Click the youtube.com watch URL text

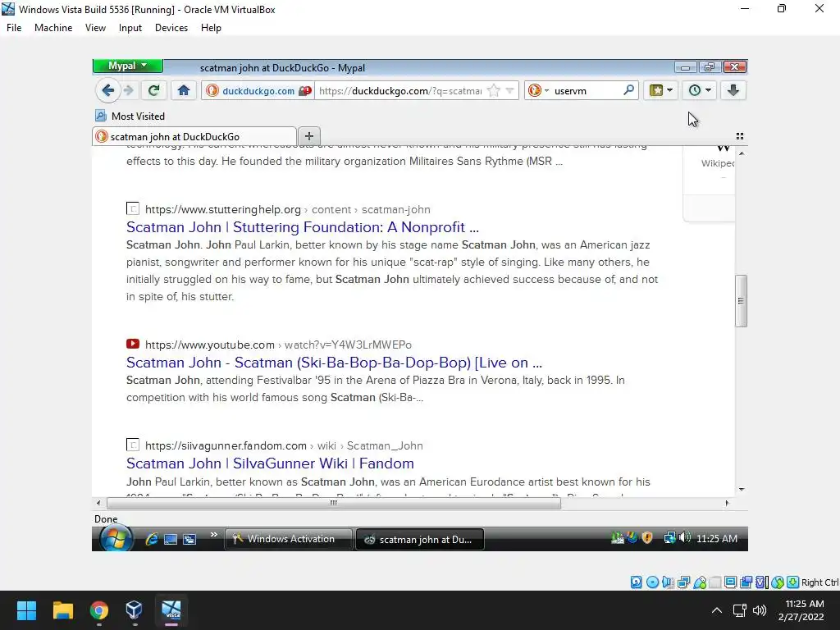click(x=279, y=345)
